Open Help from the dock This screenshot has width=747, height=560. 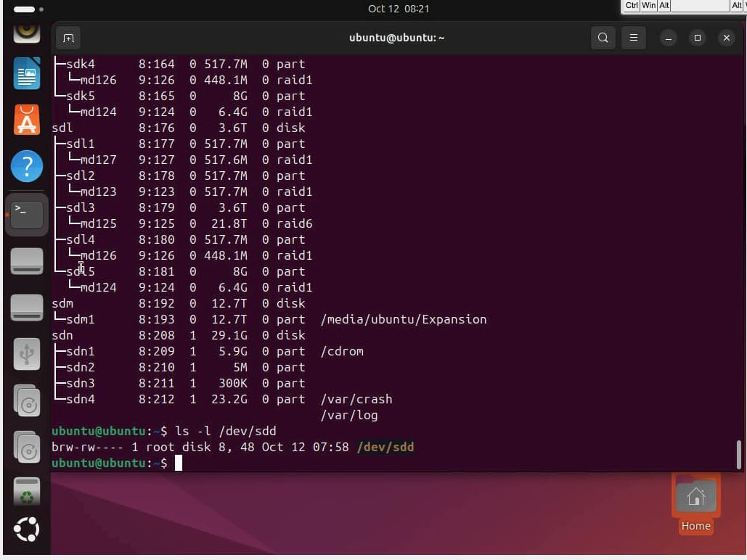pyautogui.click(x=27, y=167)
